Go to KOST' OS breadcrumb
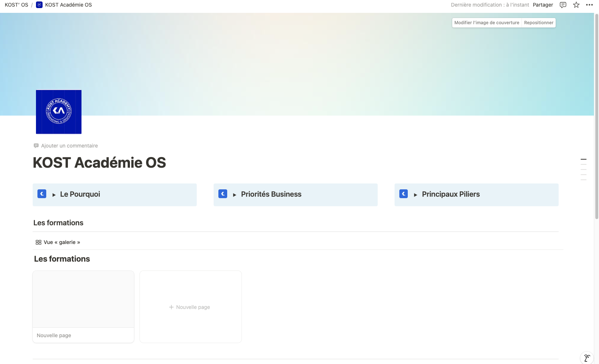599x364 pixels. (17, 5)
